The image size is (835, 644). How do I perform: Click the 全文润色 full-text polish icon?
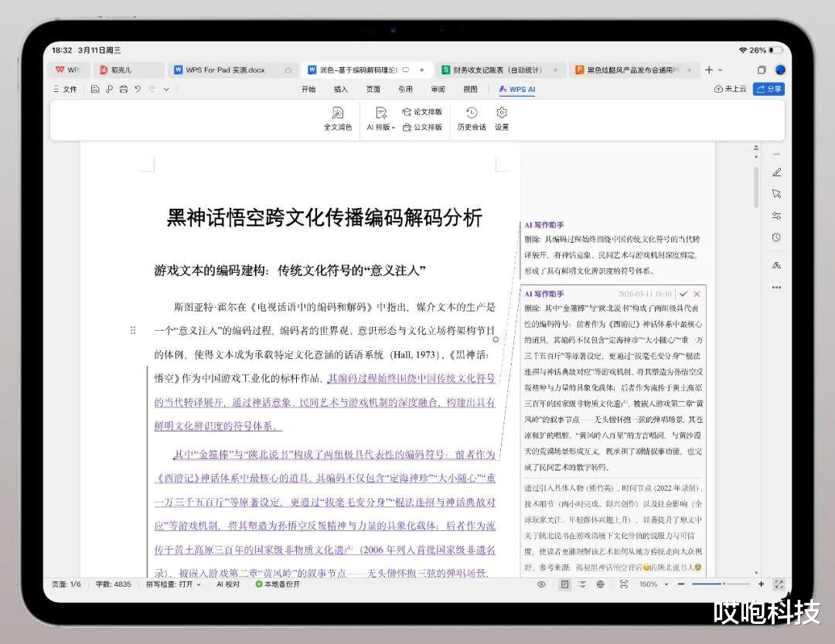338,118
